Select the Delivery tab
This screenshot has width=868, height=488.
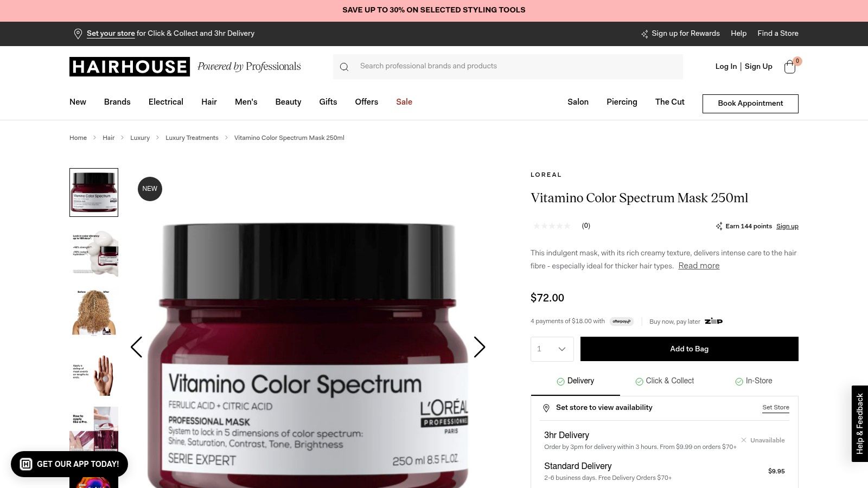tap(575, 381)
